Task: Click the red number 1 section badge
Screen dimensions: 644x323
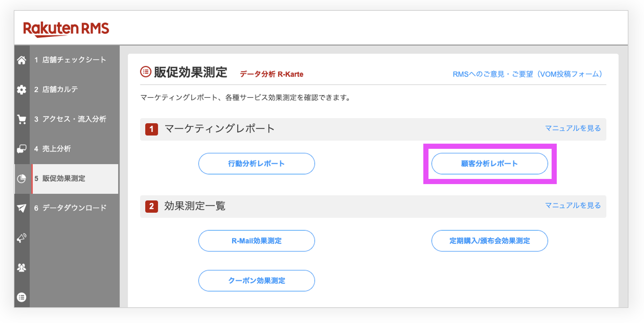Action: pos(152,130)
